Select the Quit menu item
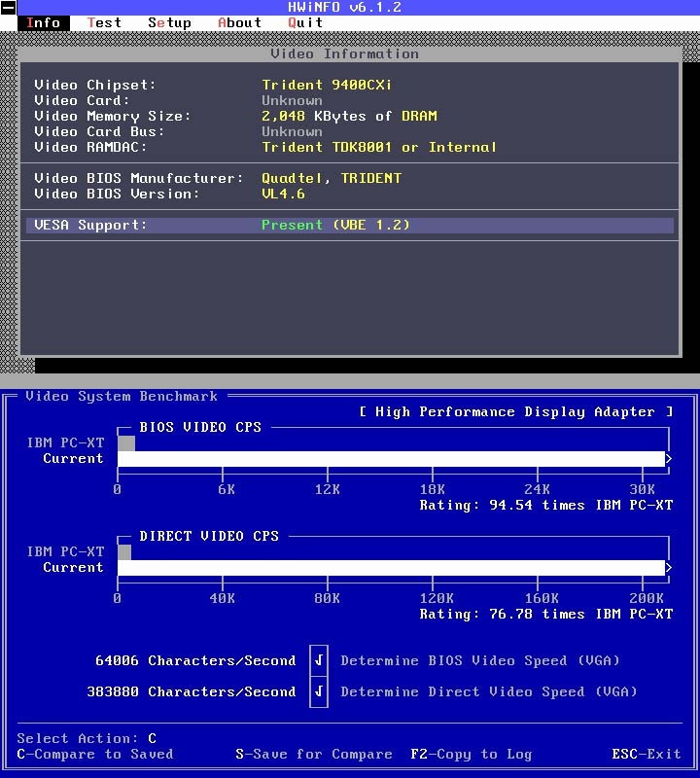The height and width of the screenshot is (778, 700). pyautogui.click(x=305, y=22)
